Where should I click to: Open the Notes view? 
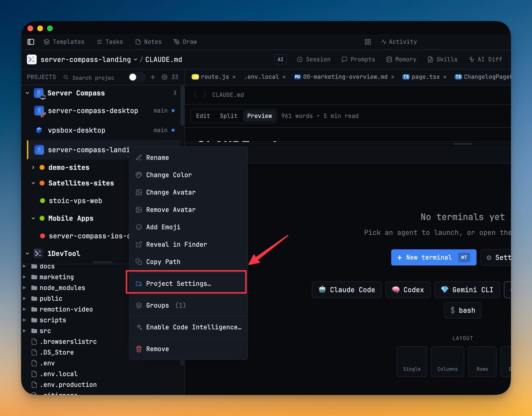[148, 42]
